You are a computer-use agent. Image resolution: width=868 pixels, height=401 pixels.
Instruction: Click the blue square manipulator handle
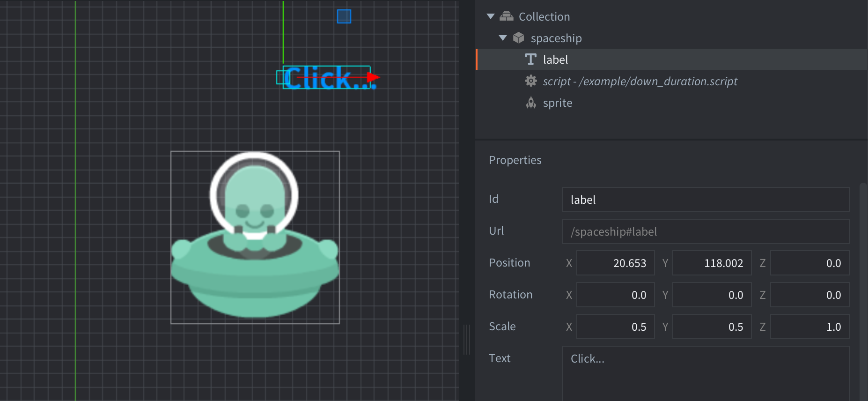point(344,16)
